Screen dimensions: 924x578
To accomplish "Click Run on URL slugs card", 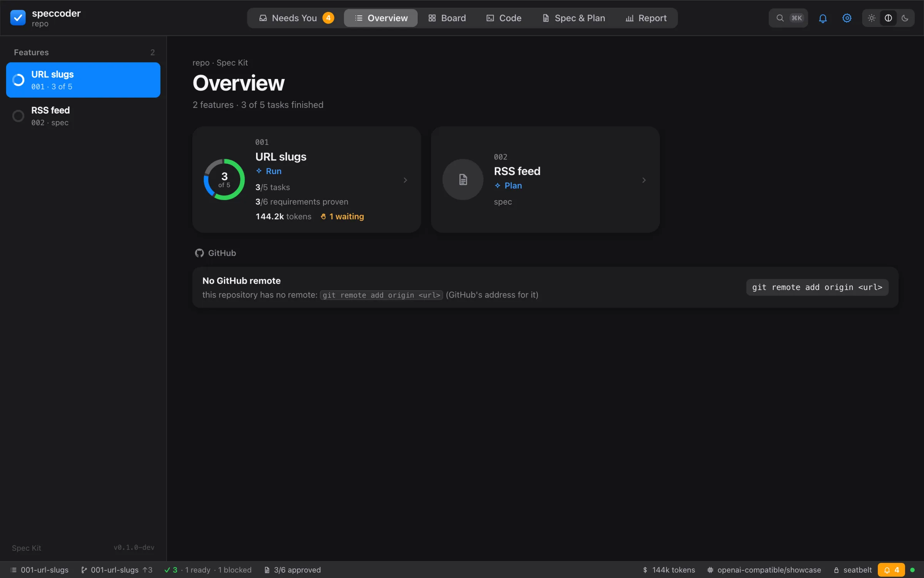I will pos(269,171).
